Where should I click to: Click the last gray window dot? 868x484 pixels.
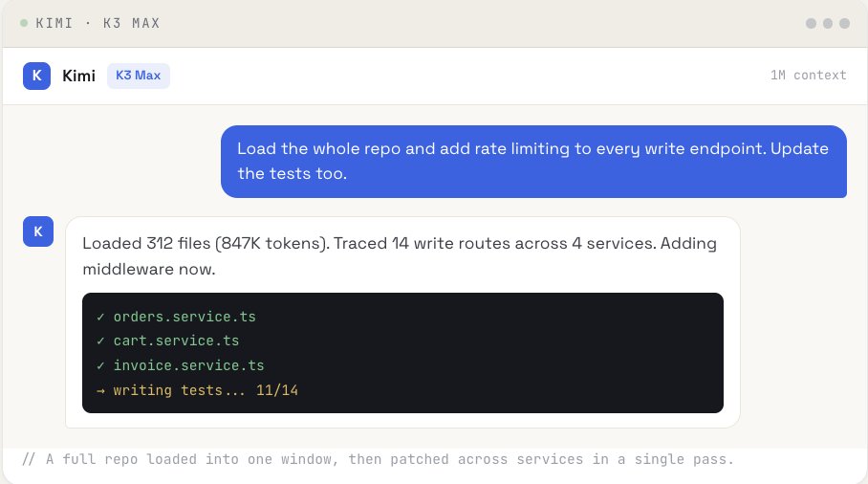[845, 23]
